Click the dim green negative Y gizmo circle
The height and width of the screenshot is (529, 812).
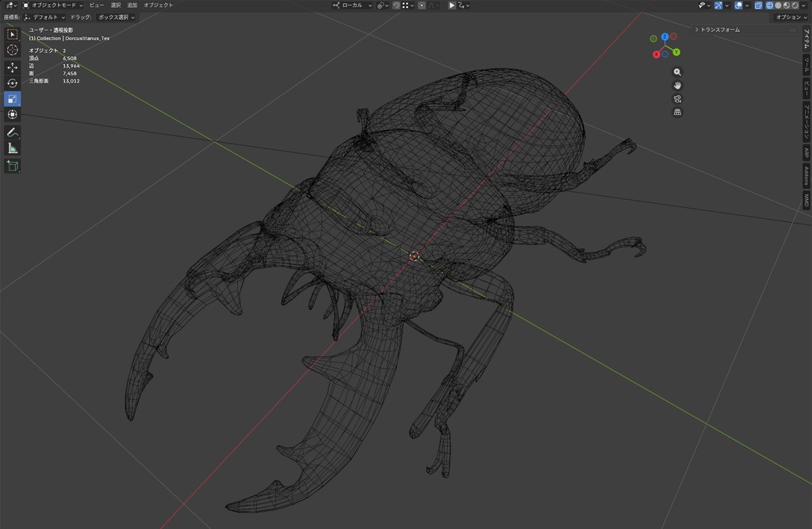pos(653,39)
